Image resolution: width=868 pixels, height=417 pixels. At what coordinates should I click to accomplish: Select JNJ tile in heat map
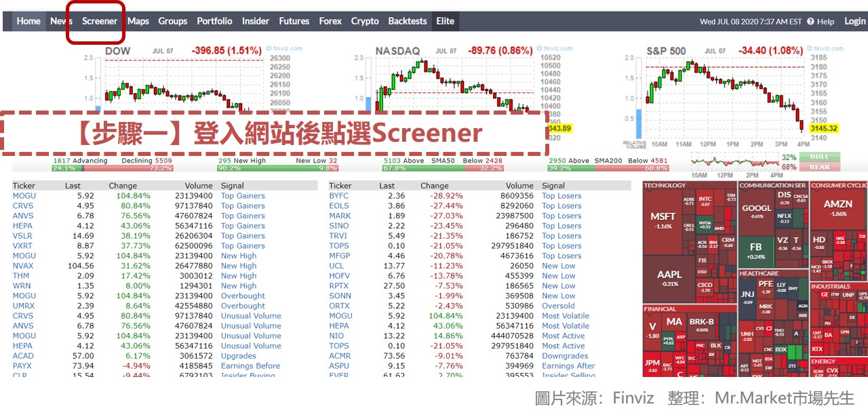[x=747, y=297]
